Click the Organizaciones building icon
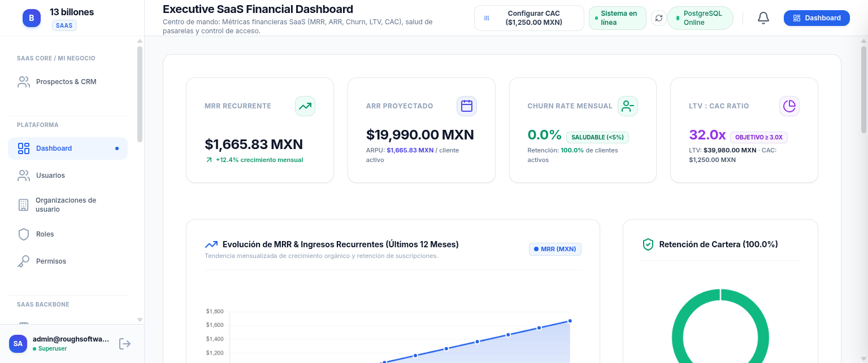This screenshot has width=868, height=363. point(23,205)
